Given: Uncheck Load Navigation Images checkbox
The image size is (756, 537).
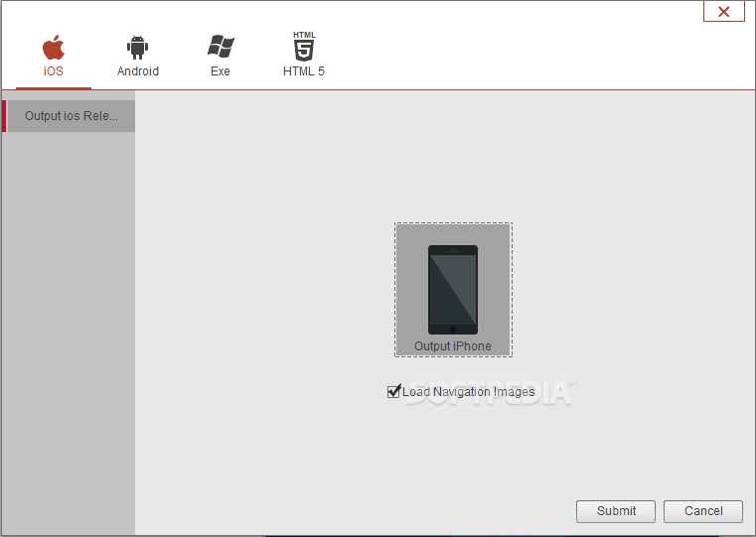Looking at the screenshot, I should (394, 391).
